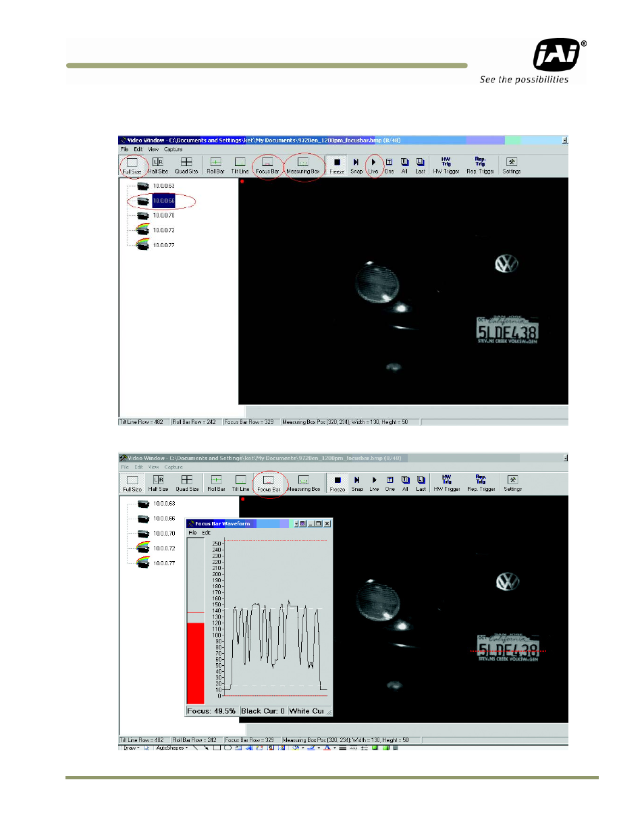Click the waveform graph in Focus Bar Waveform

tap(275, 618)
